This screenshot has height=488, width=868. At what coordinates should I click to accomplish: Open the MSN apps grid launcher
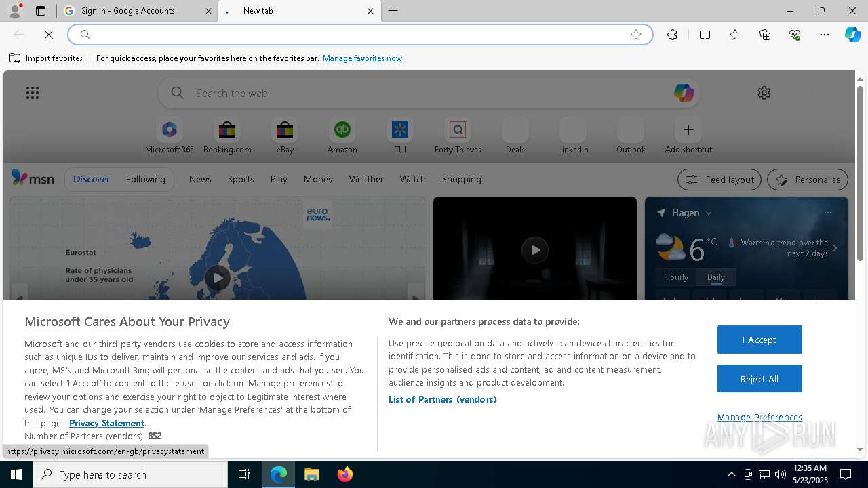[33, 93]
